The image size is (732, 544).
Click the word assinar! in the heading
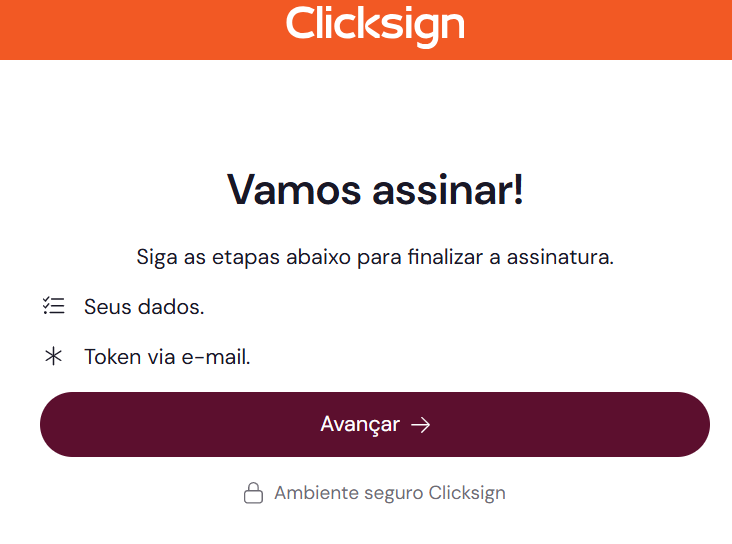point(448,190)
